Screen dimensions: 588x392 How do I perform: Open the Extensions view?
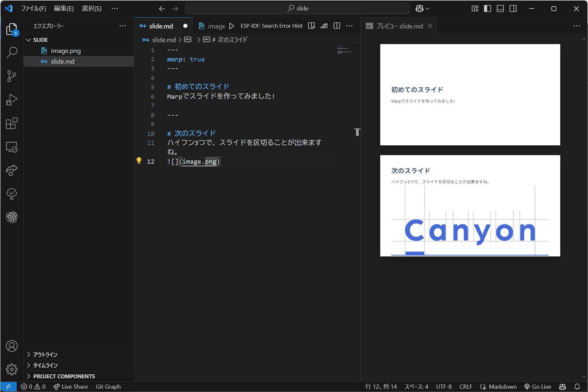(12, 123)
